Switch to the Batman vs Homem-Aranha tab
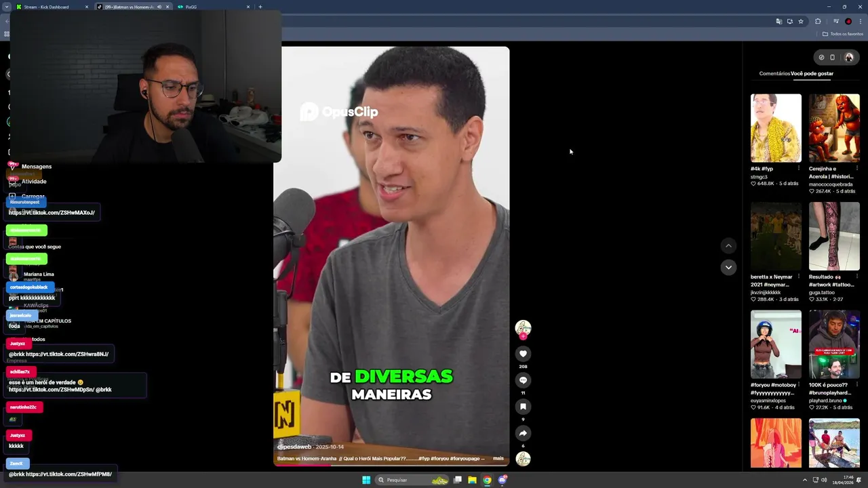Image resolution: width=868 pixels, height=488 pixels. coord(133,7)
